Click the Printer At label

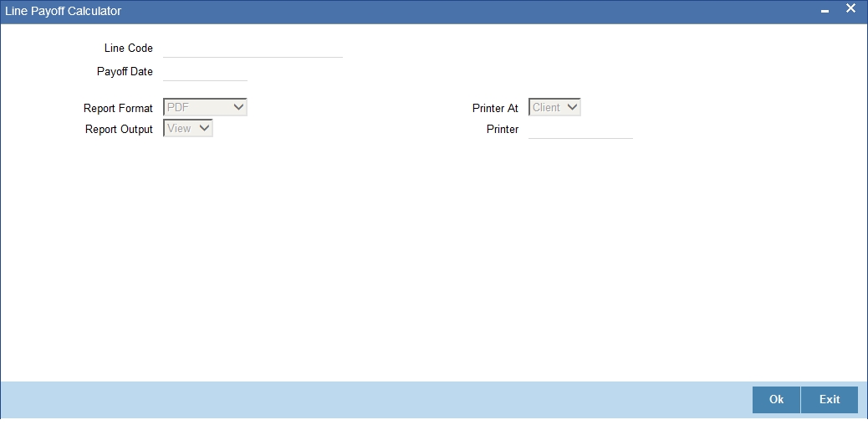(x=495, y=108)
